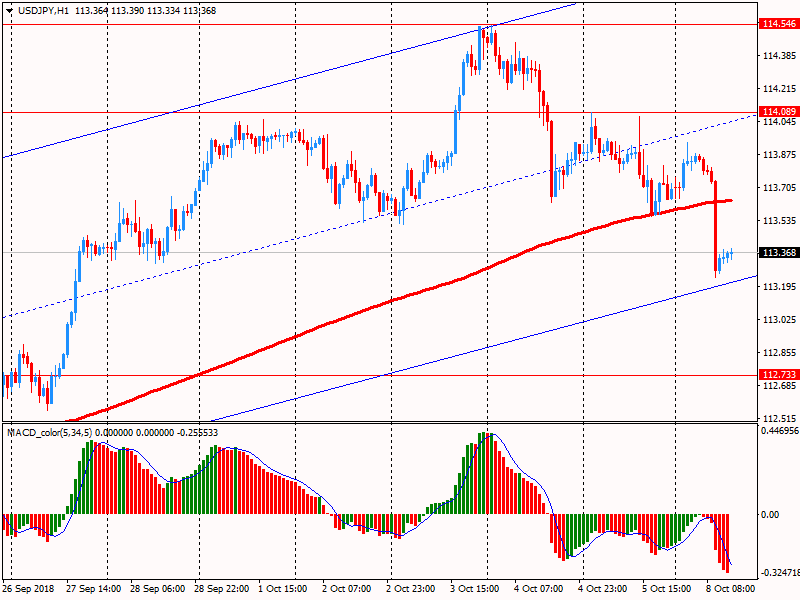The image size is (800, 600).
Task: Select the MACD 0.446956 upper scale value
Action: click(x=780, y=431)
